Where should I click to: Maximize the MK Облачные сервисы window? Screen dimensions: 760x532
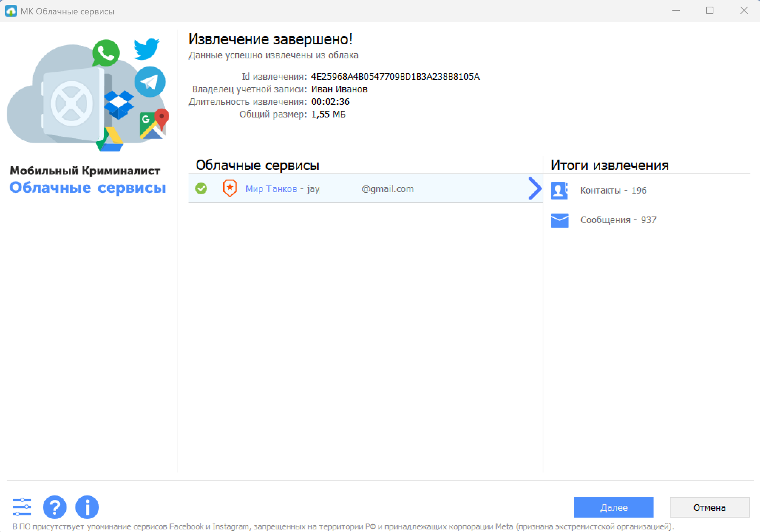pos(709,11)
